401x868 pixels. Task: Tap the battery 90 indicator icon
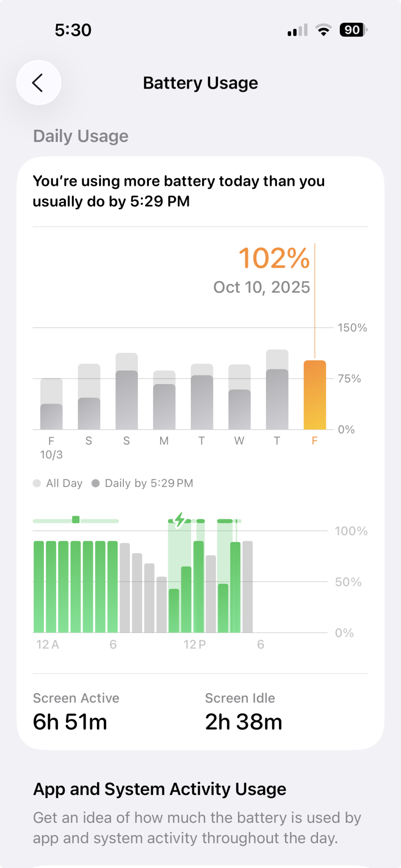pyautogui.click(x=353, y=30)
